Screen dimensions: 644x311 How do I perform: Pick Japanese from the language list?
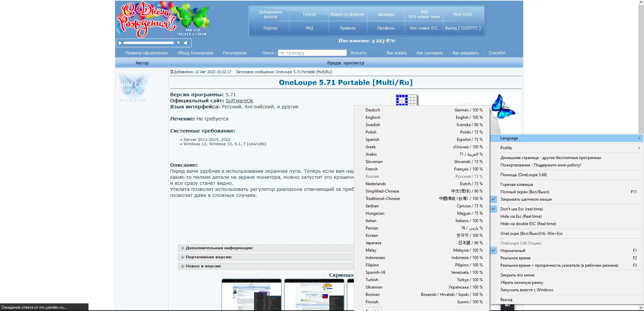(x=422, y=243)
